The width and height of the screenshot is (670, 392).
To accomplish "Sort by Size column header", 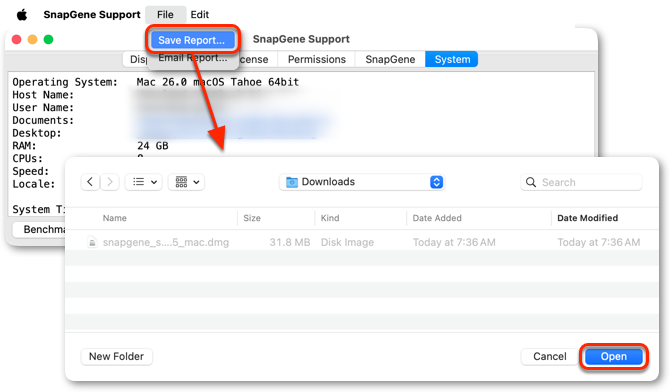I will pos(252,218).
